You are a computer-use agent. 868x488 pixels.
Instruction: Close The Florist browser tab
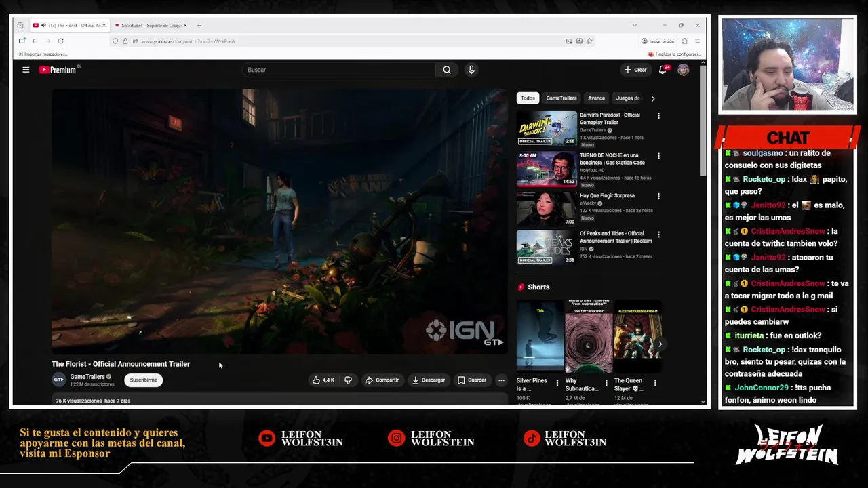tap(104, 26)
